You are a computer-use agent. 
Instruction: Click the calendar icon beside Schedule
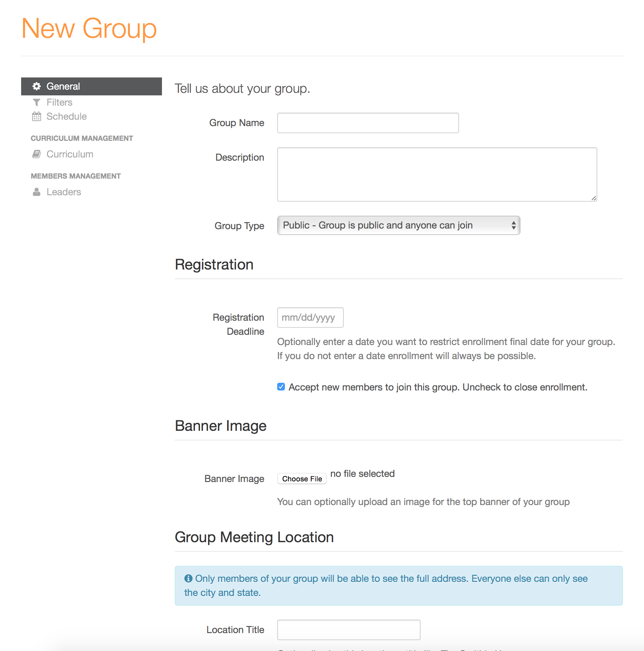[36, 117]
